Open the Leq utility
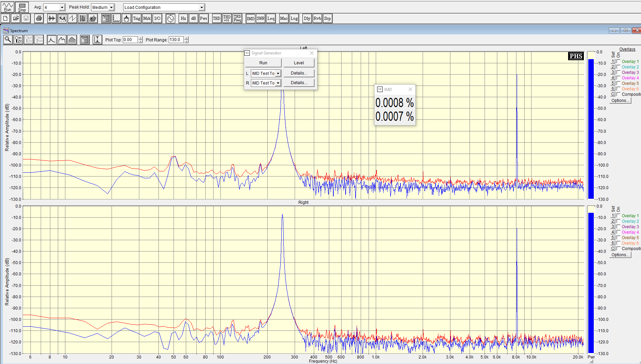The image size is (641, 364). [x=271, y=18]
